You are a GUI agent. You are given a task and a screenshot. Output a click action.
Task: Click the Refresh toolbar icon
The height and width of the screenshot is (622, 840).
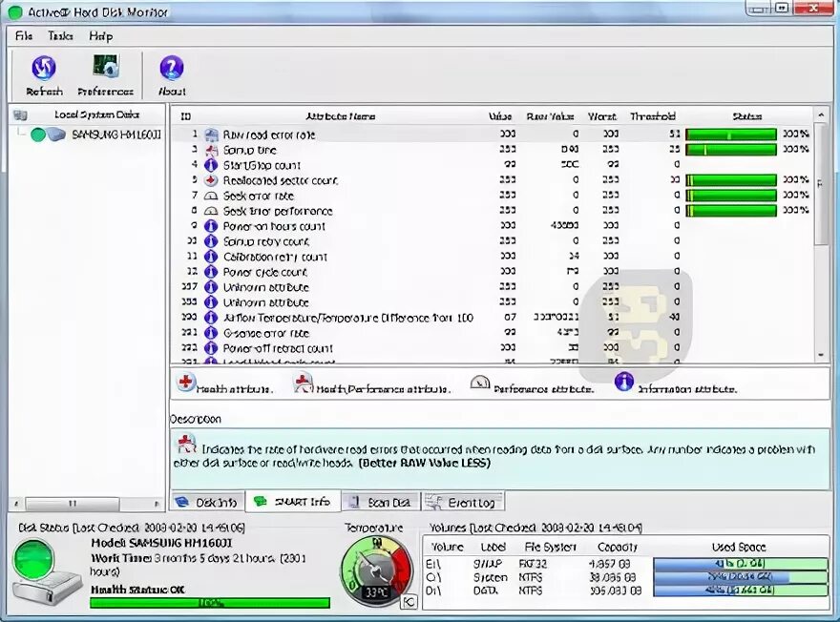tap(44, 68)
